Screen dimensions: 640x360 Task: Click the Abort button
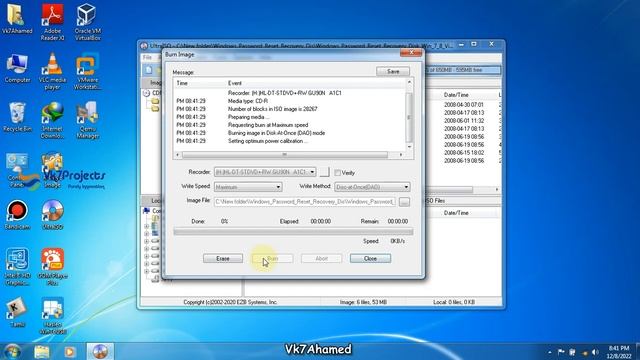click(x=321, y=258)
